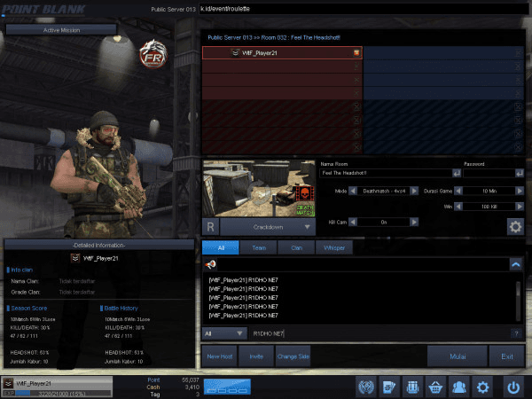Screen dimensions: 532x399
Task: Click the megaphone announcement icon
Action: point(210,264)
